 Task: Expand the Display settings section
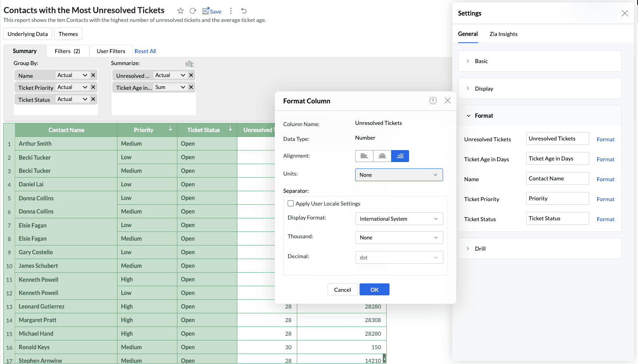click(540, 89)
